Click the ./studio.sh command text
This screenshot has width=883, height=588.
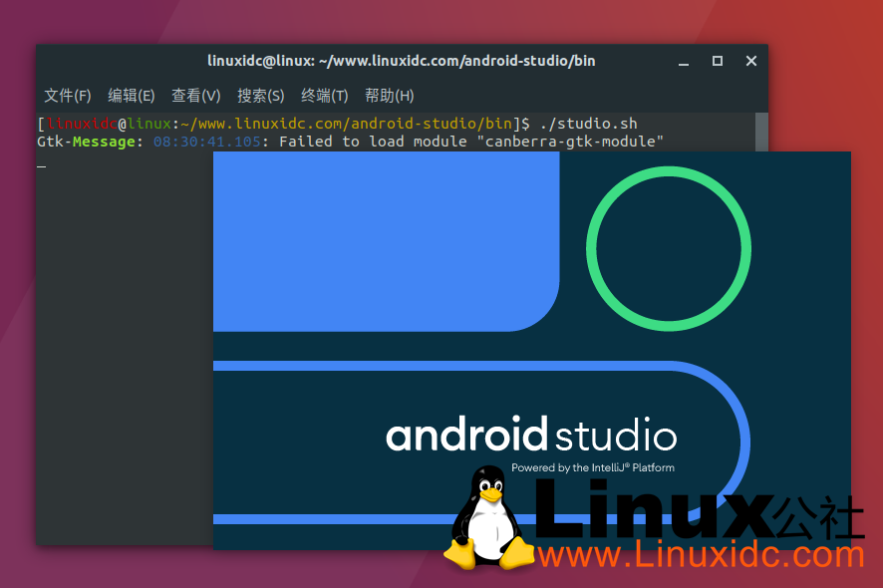(588, 124)
